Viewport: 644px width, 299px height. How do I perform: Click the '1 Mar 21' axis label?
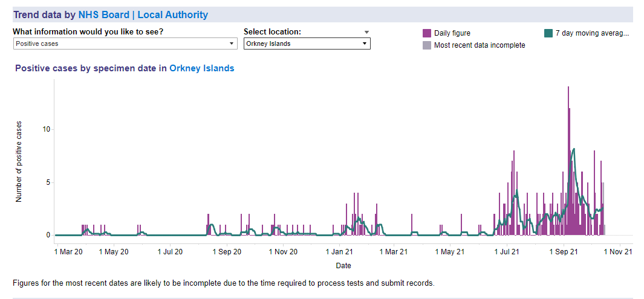(394, 252)
